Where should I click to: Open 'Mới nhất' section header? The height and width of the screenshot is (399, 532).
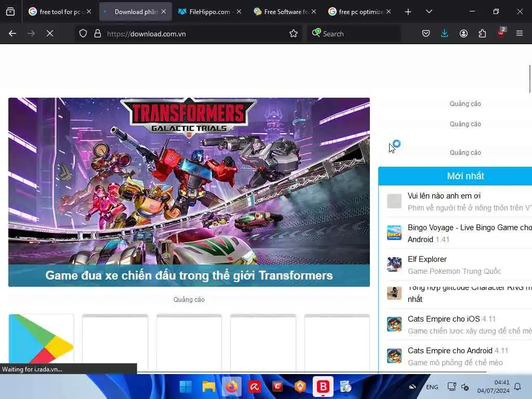point(465,176)
